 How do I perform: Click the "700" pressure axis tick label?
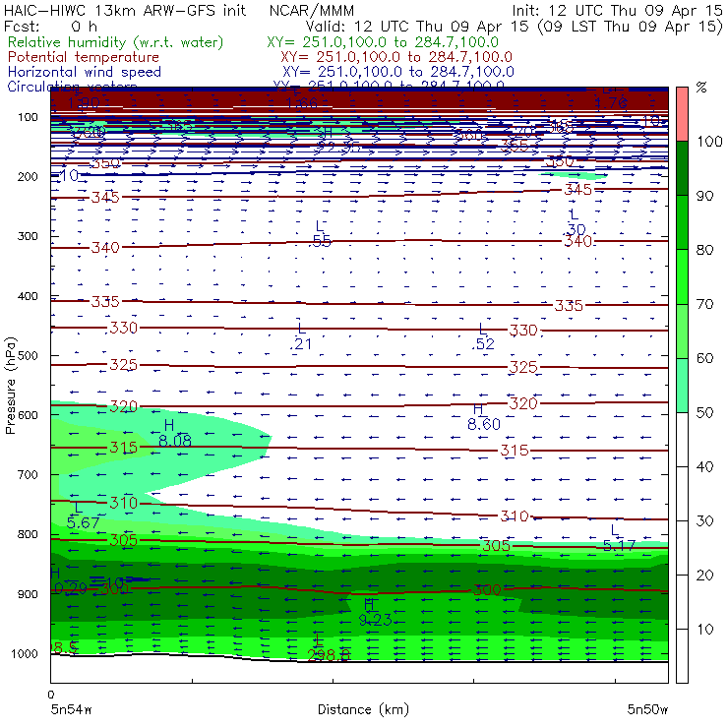pos(28,475)
